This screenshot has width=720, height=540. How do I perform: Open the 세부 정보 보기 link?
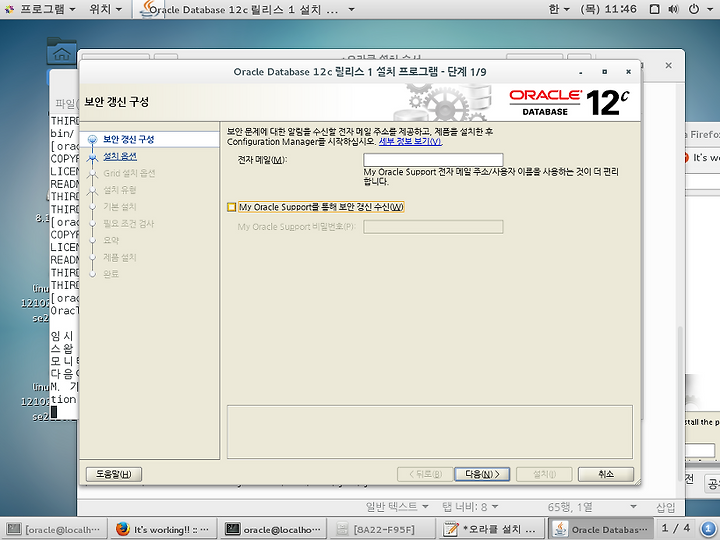410,141
